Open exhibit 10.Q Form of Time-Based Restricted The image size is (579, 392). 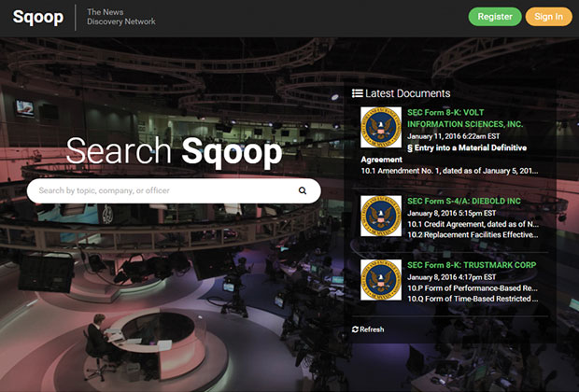tap(473, 301)
